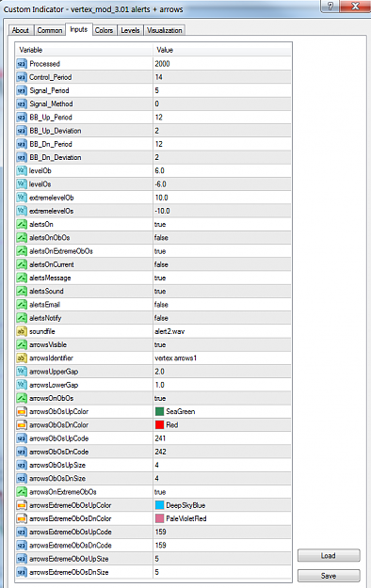
Task: Click the Save button
Action: (329, 576)
